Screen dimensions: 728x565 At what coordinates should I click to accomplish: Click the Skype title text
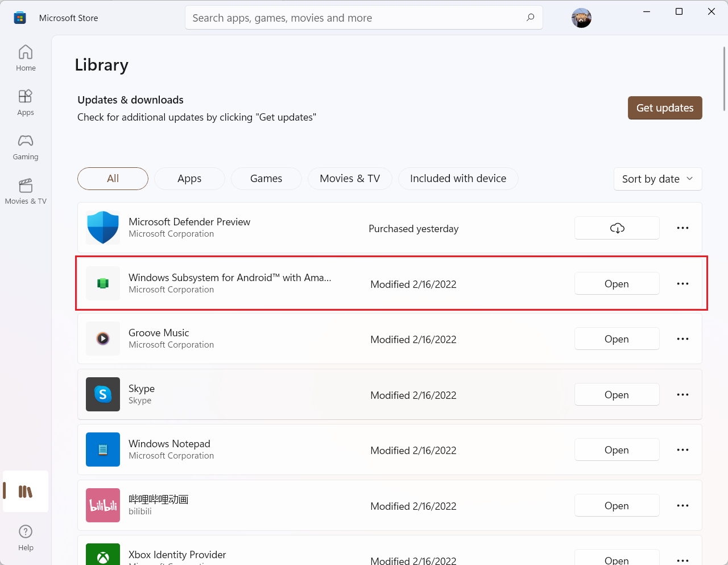point(142,389)
